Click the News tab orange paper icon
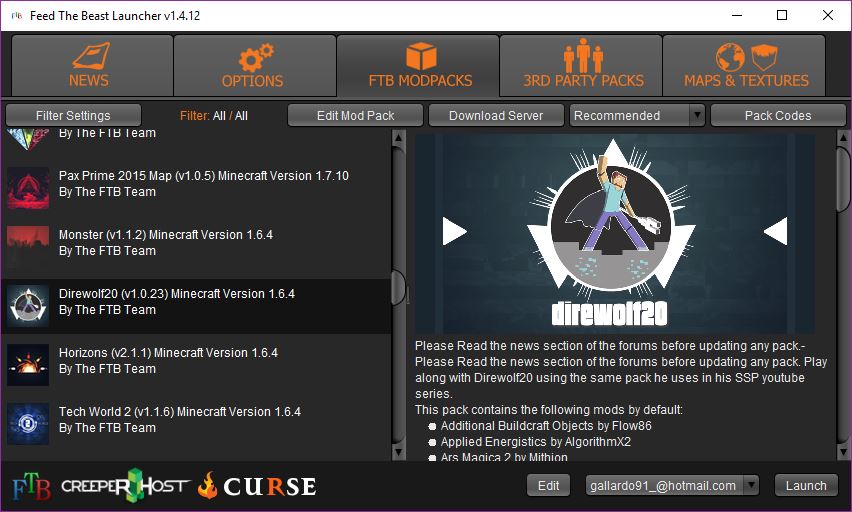 tap(91, 56)
